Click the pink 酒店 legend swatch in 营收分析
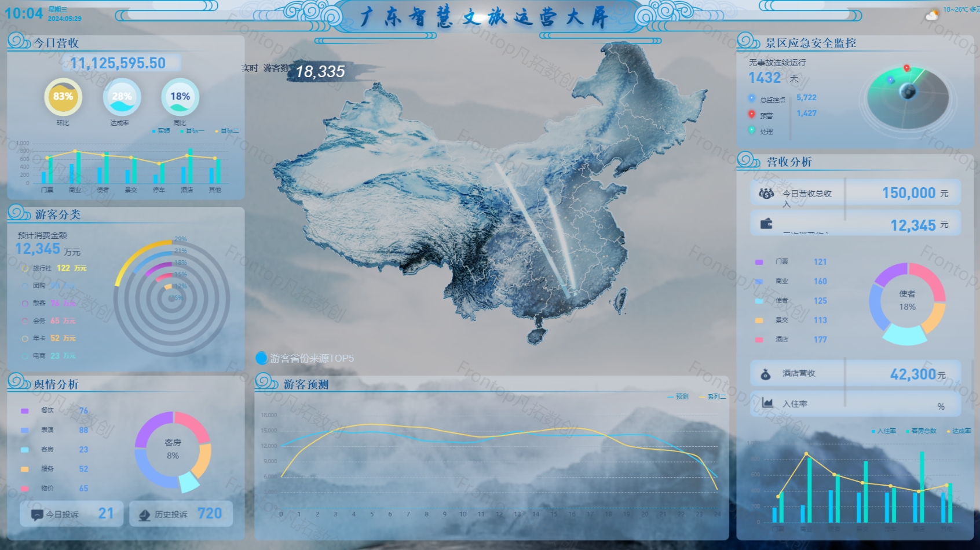This screenshot has height=550, width=980. 759,340
